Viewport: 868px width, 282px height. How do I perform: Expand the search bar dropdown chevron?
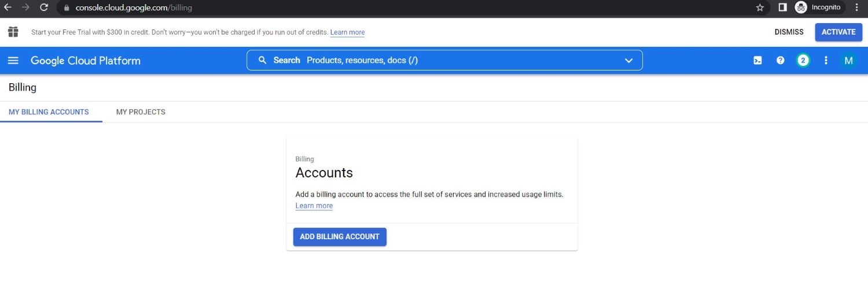(629, 61)
